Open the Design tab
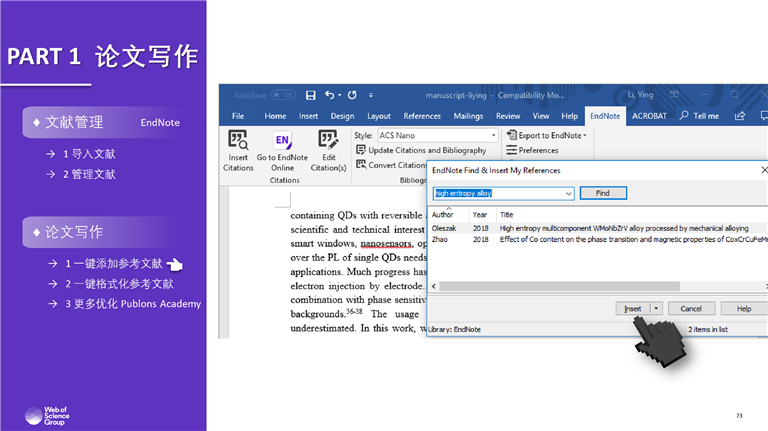Image resolution: width=768 pixels, height=431 pixels. [x=342, y=116]
